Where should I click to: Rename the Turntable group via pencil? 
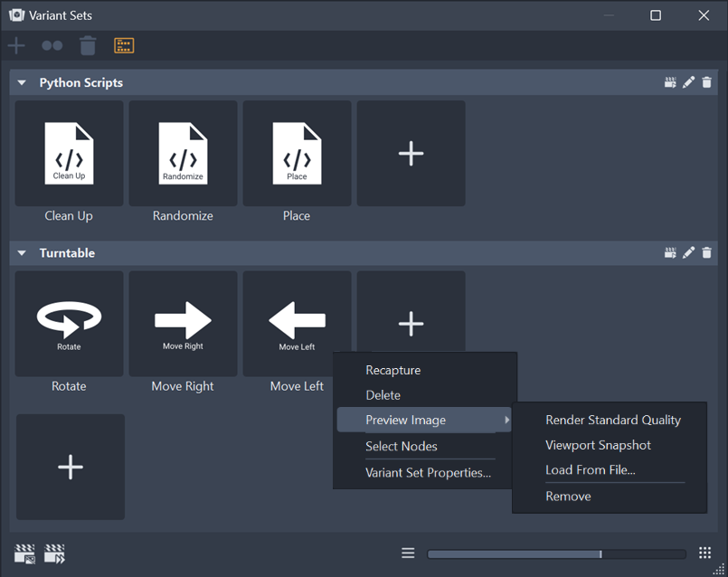pos(688,253)
